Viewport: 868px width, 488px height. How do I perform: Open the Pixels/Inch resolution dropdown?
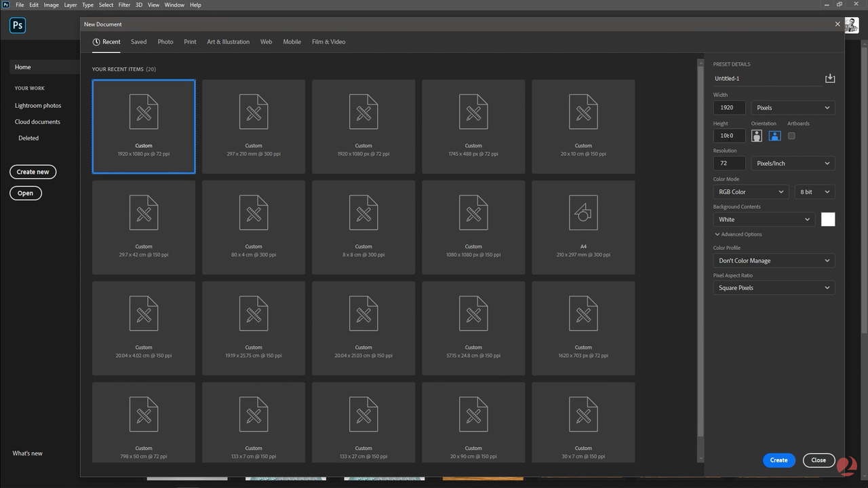[x=793, y=163]
